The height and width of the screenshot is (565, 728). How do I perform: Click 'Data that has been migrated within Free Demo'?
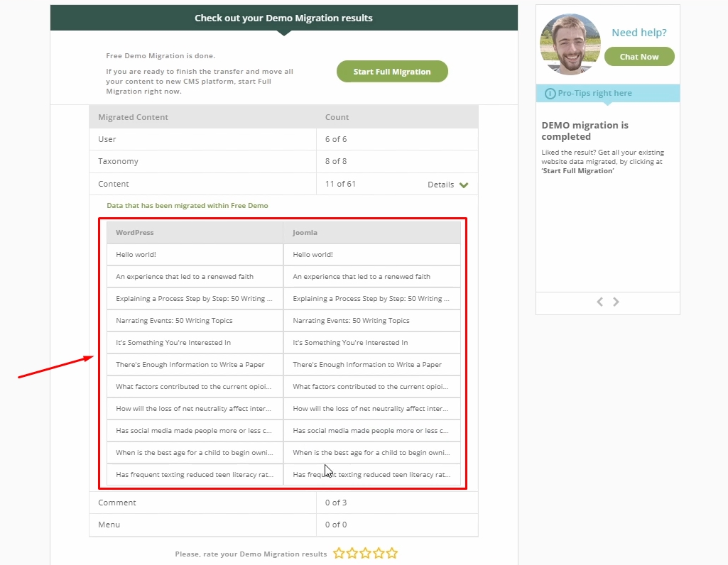(x=187, y=206)
